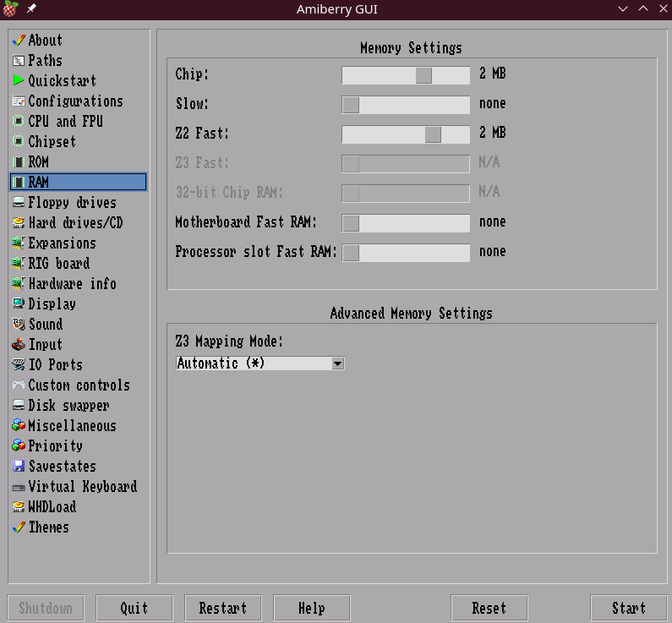Click the WHDLoad drive icon
The width and height of the screenshot is (672, 623).
(x=19, y=507)
